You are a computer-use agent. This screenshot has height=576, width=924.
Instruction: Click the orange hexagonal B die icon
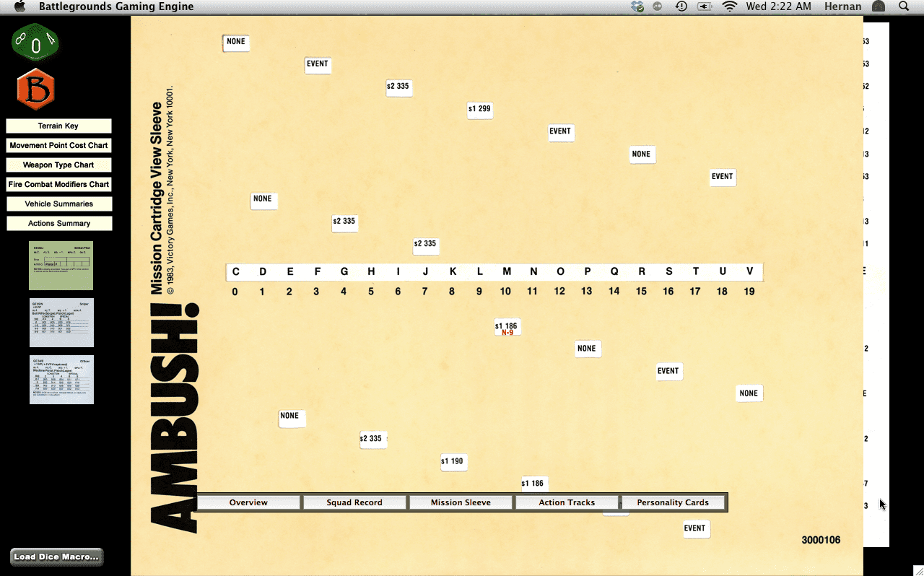coord(35,89)
